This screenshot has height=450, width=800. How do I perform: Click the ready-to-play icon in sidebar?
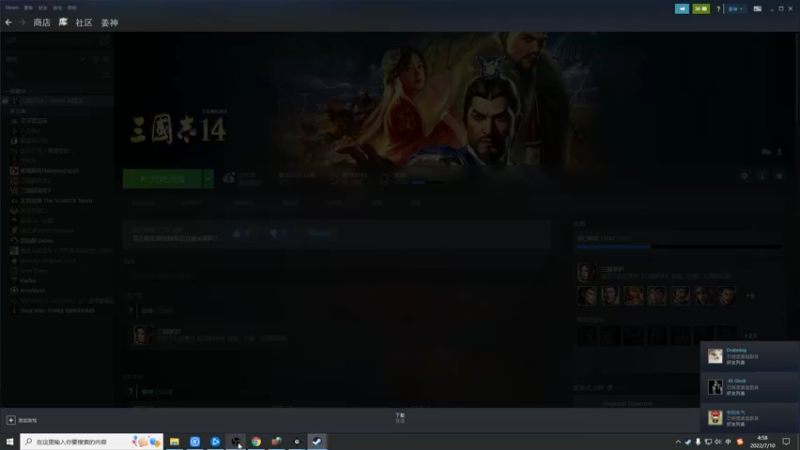[x=106, y=59]
